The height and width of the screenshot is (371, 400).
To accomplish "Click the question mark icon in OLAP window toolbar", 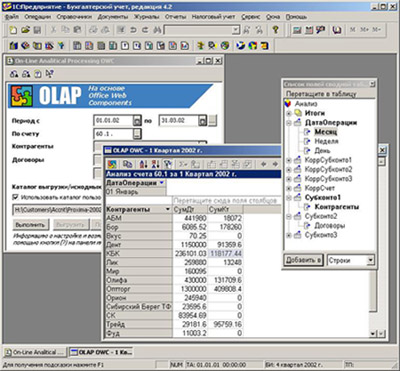I will click(38, 74).
